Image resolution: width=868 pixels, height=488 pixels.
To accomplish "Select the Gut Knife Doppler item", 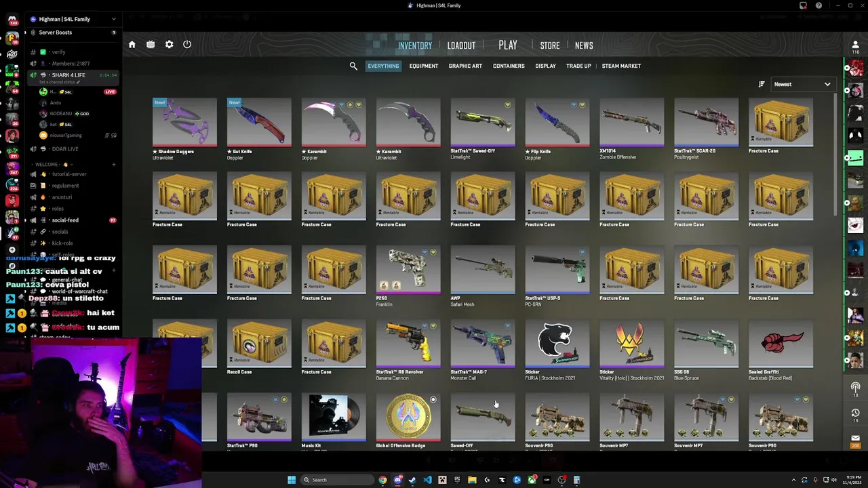I will click(259, 129).
